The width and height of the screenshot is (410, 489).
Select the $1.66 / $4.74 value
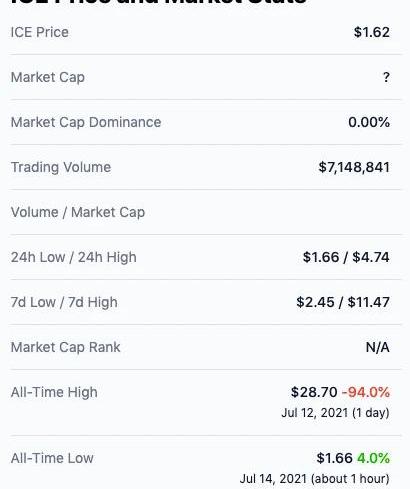pyautogui.click(x=346, y=257)
